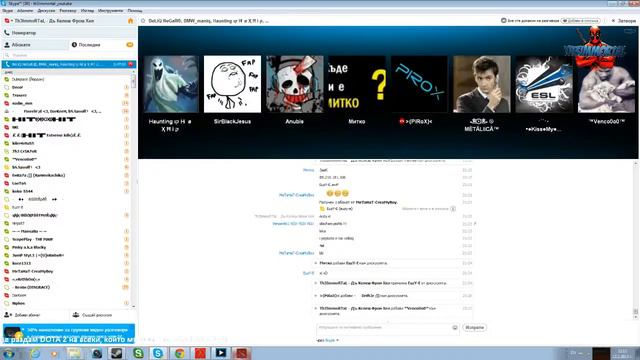Select the METALICA participant avatar
The height and width of the screenshot is (360, 640).
tap(482, 84)
